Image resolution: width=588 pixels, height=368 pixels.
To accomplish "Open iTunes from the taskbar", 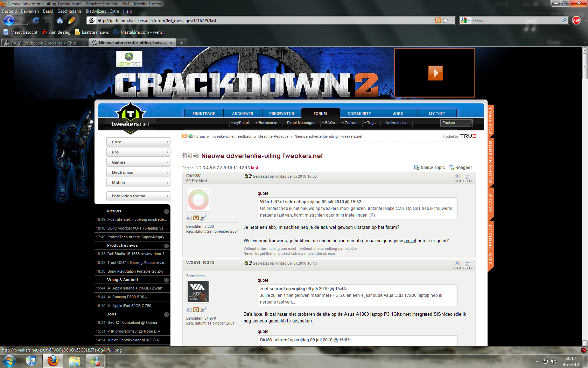I will [x=31, y=361].
